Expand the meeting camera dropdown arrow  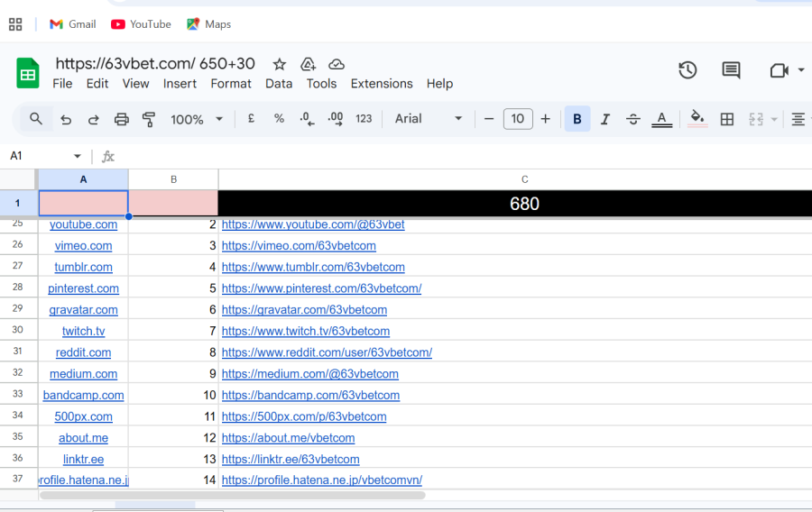(800, 69)
